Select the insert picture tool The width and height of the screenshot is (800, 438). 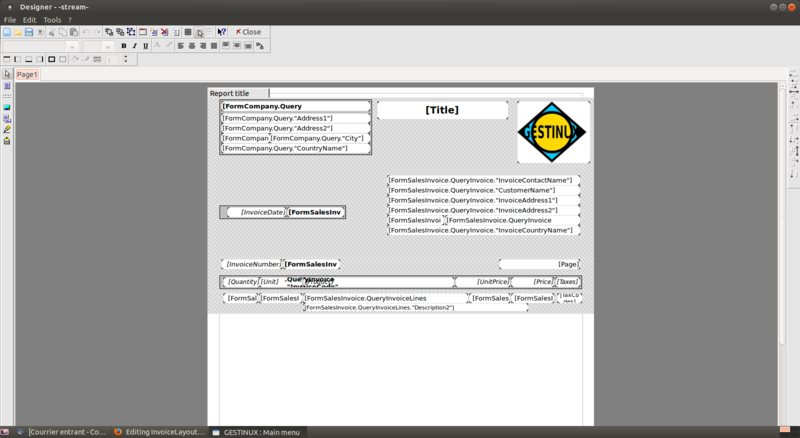[7, 108]
